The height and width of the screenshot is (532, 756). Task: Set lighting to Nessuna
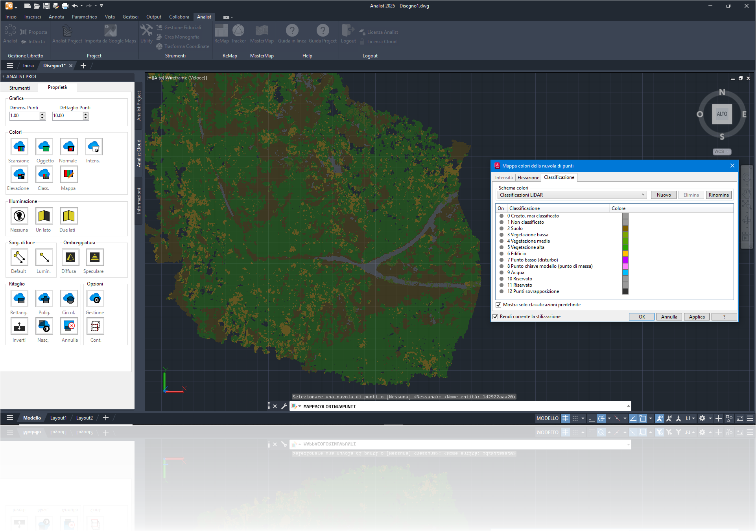point(19,216)
